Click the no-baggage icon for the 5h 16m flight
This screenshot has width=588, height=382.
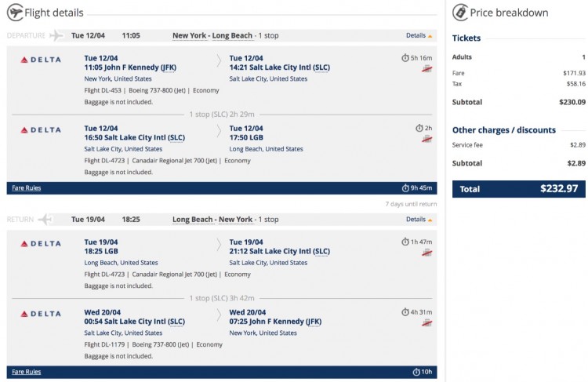pyautogui.click(x=427, y=69)
